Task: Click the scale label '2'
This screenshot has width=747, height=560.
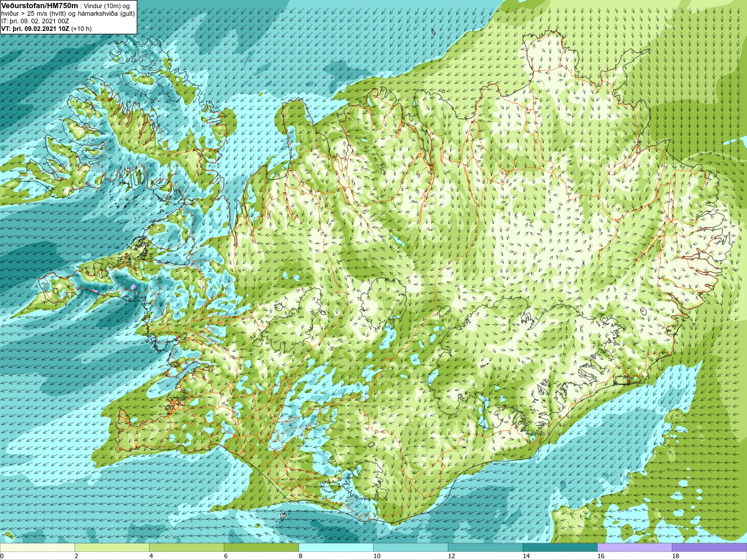Action: [x=76, y=556]
